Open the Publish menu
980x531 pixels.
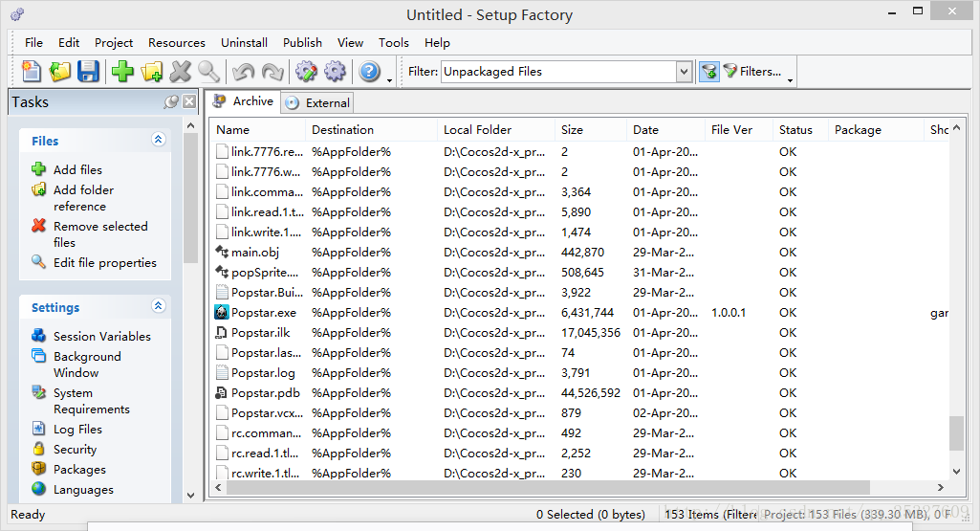click(302, 43)
